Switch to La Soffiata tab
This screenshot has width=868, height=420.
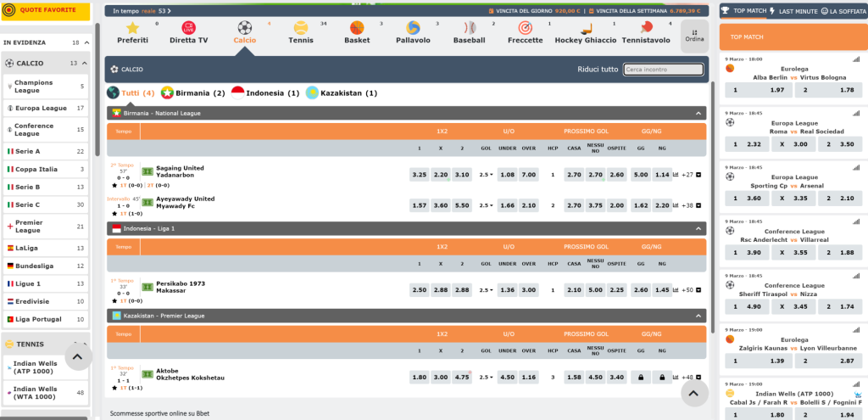pos(843,11)
